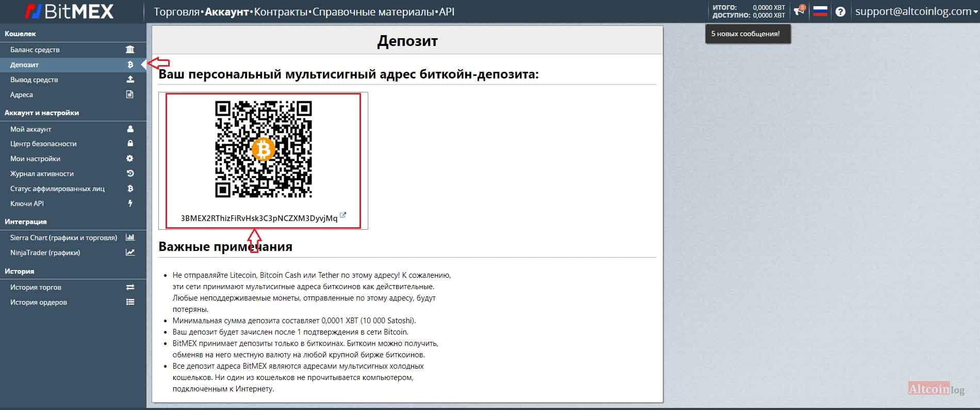
Task: Click the gear icon beside Мои настройки
Action: coord(130,159)
